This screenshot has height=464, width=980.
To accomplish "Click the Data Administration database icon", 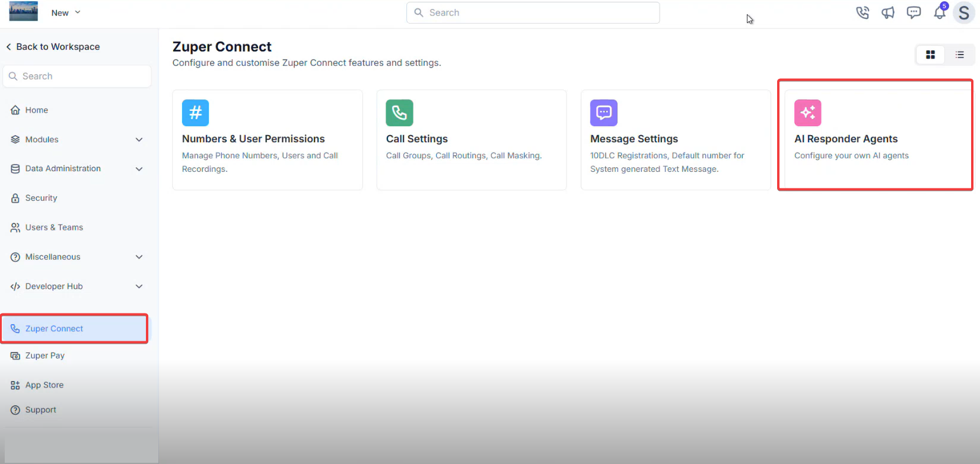I will coord(15,169).
